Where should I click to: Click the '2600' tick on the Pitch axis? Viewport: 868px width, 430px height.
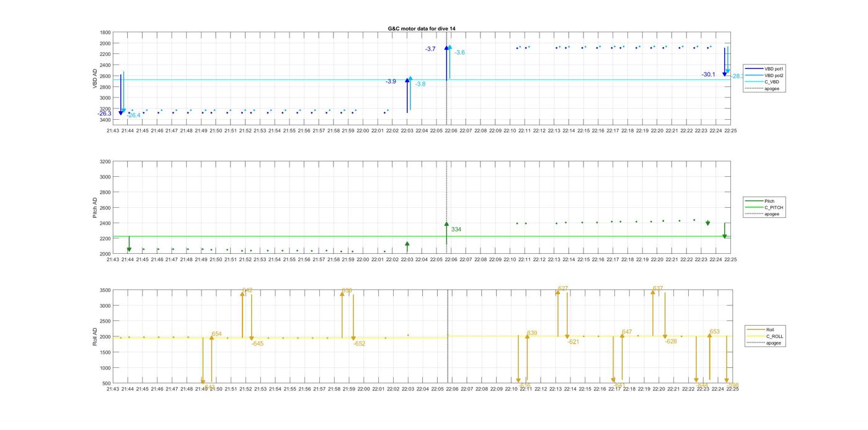[x=105, y=208]
